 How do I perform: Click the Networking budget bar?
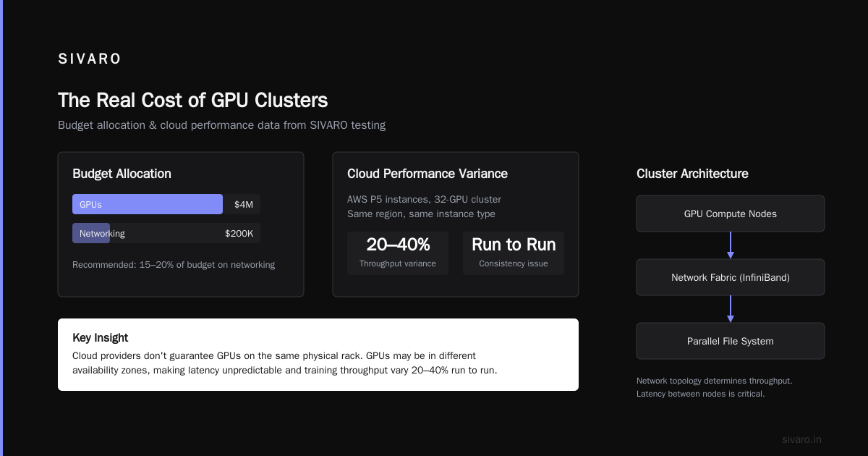[x=91, y=233]
